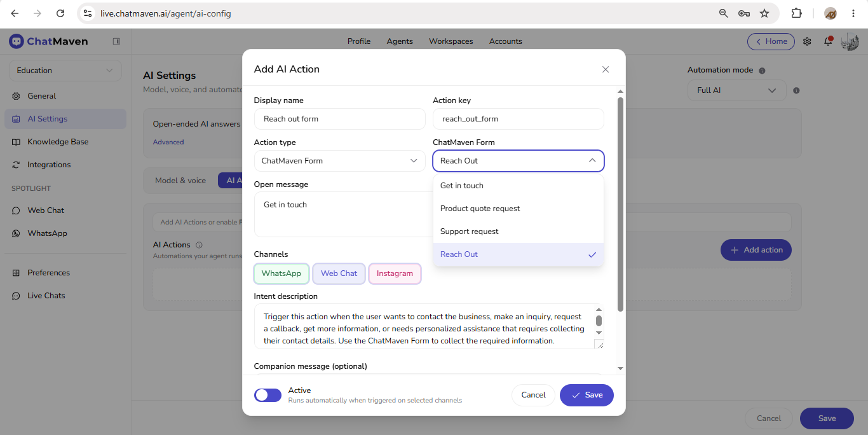Open WhatsApp in the sidebar

point(65,233)
